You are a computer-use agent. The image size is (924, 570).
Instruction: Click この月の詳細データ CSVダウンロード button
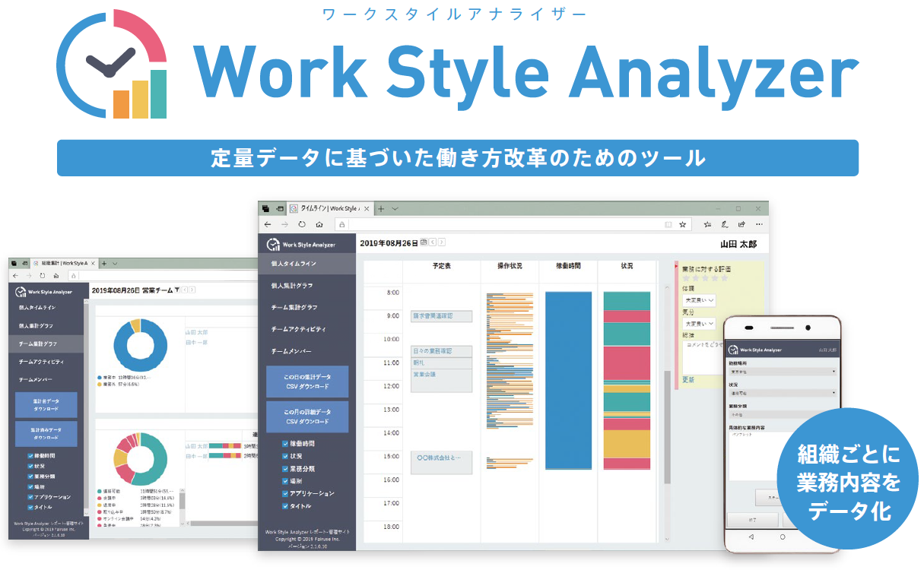point(307,416)
